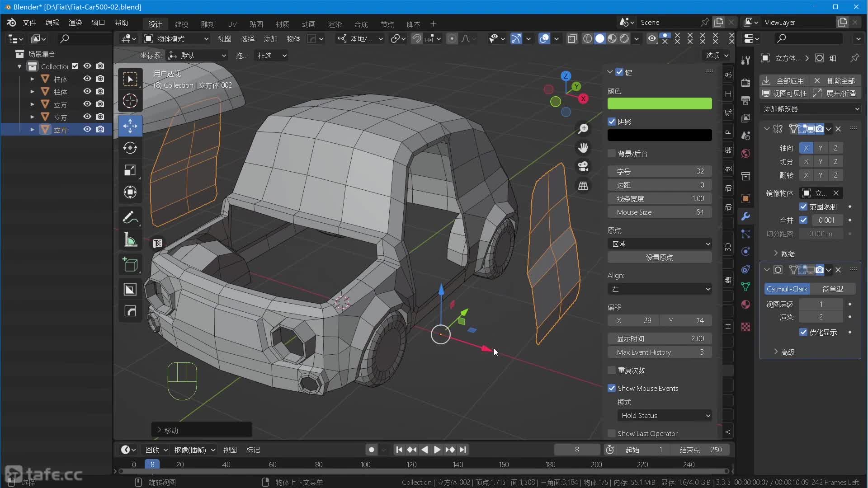
Task: Open the Modifier properties wrench tab
Action: click(x=745, y=216)
